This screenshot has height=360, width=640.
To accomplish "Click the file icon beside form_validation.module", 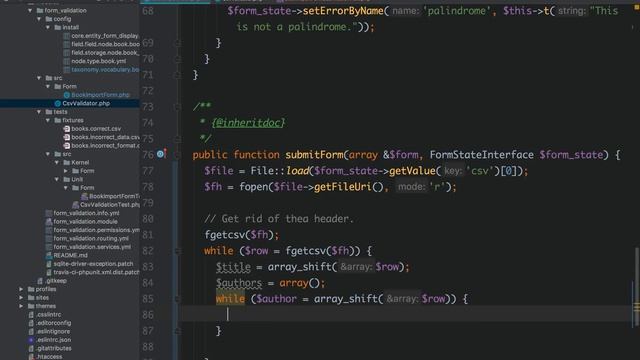I will coord(49,222).
